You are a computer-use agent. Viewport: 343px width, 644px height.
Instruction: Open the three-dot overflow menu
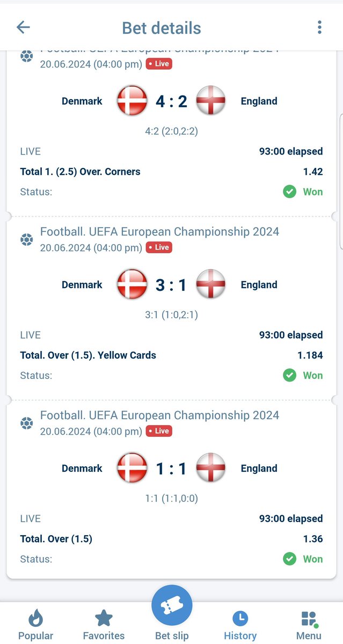tap(319, 27)
